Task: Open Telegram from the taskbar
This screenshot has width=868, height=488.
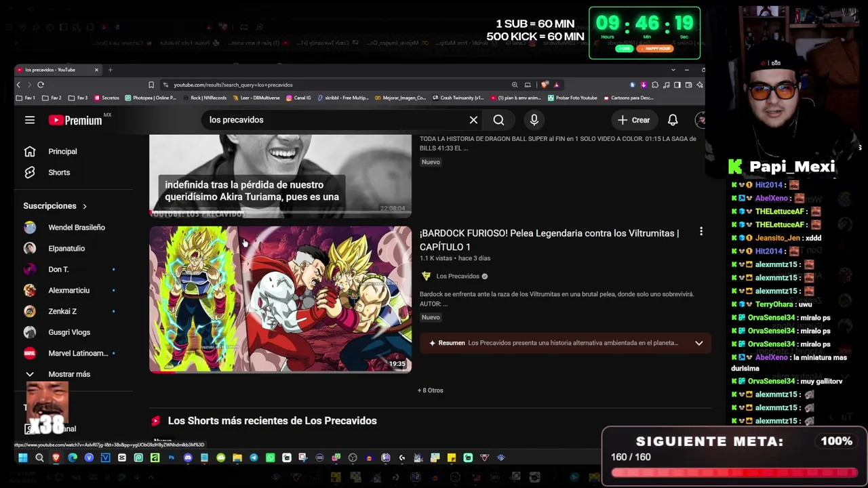Action: 254,458
